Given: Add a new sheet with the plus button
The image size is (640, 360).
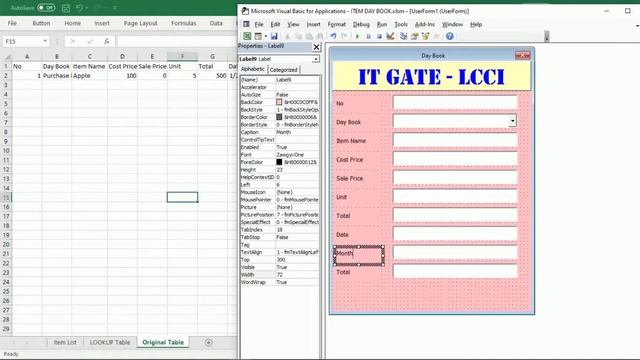Looking at the screenshot, I should tap(208, 342).
